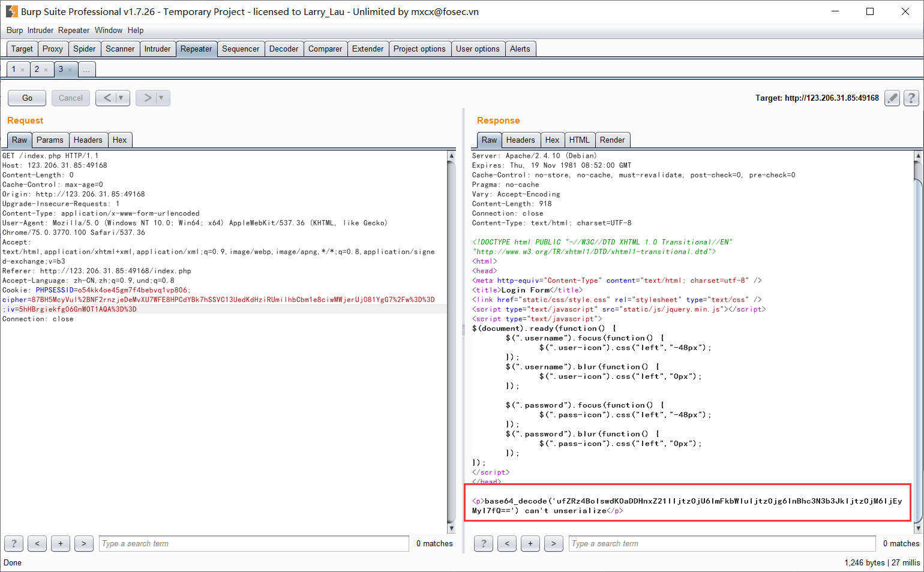Open Repeater help question mark icon
Viewport: 924px width, 572px height.
[911, 98]
